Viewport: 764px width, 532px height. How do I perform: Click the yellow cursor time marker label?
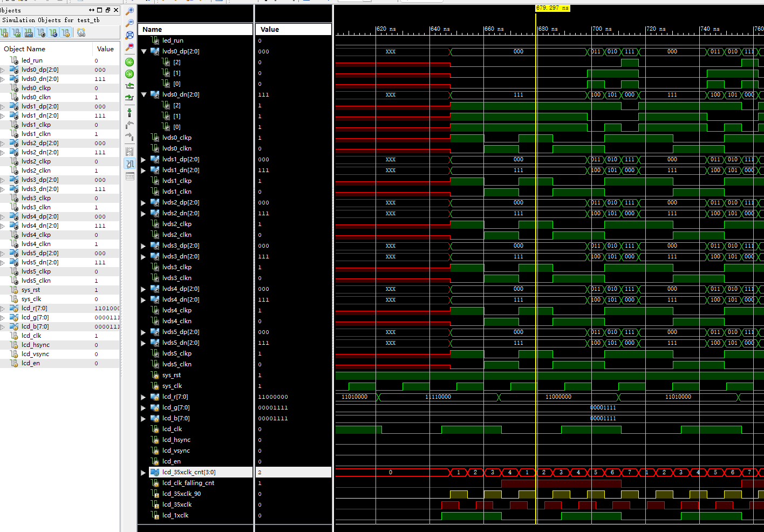[552, 8]
